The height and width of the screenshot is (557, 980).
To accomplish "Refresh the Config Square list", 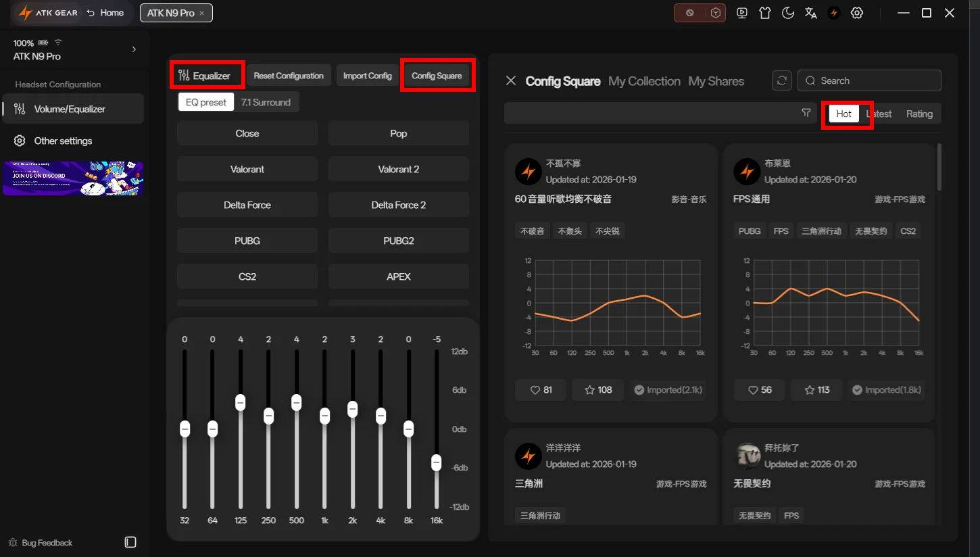I will click(x=782, y=80).
